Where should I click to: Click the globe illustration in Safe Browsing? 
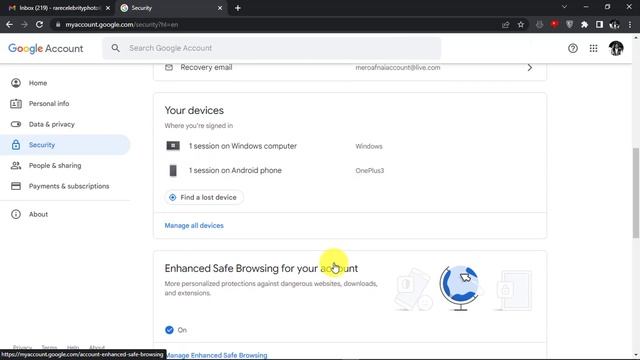coord(460,287)
